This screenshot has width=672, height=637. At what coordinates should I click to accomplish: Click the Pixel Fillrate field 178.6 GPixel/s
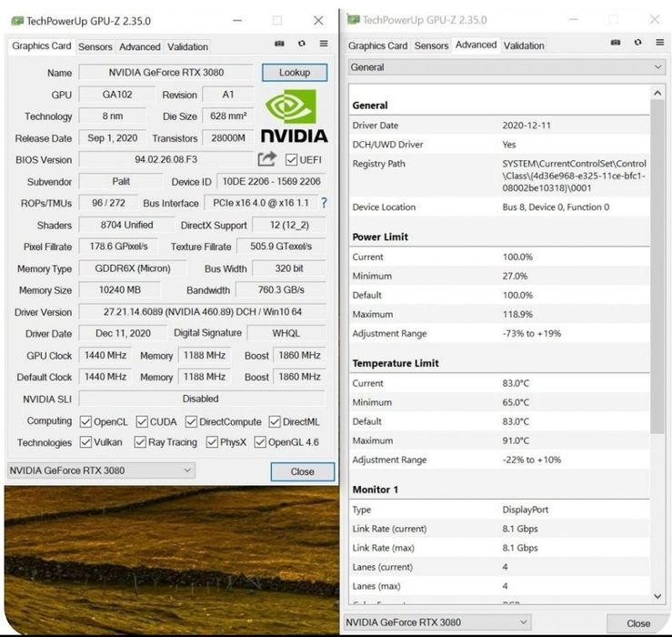click(118, 247)
